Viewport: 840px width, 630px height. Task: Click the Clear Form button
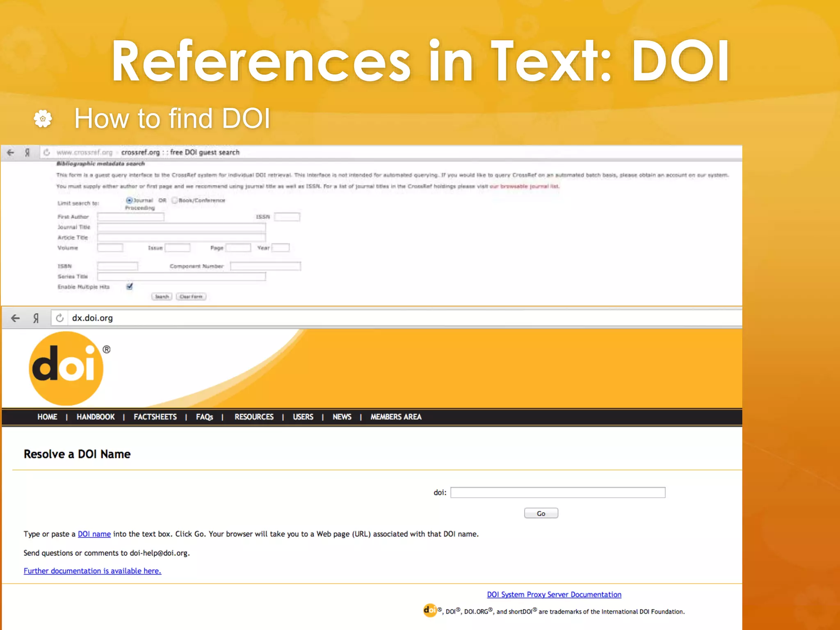[191, 297]
